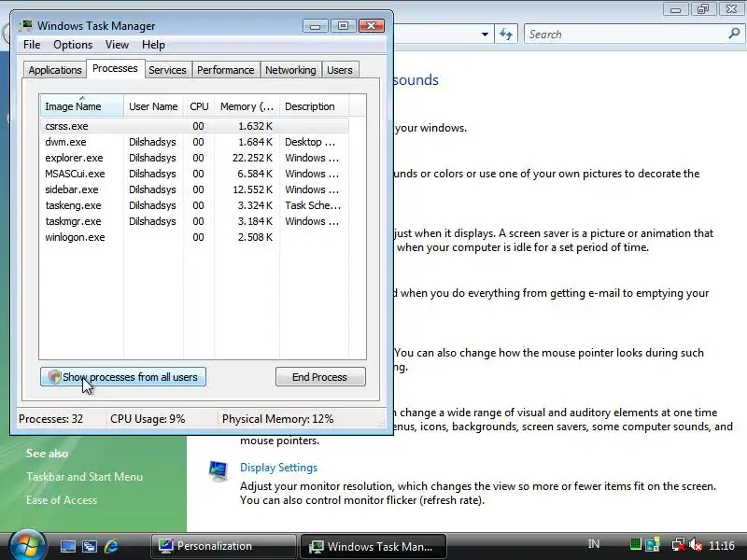Launch Internet Explorer from quick launch
The image size is (747, 560).
tap(111, 546)
